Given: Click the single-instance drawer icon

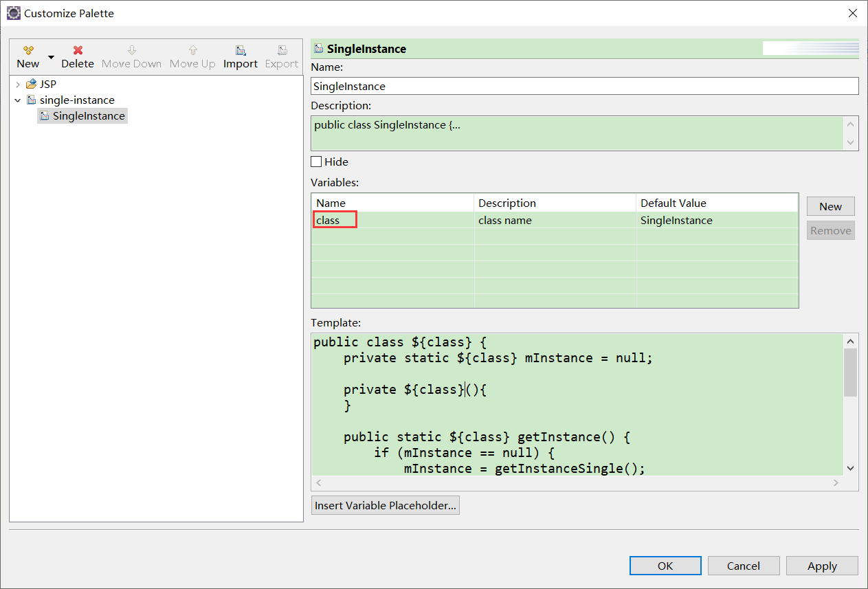Looking at the screenshot, I should [32, 100].
